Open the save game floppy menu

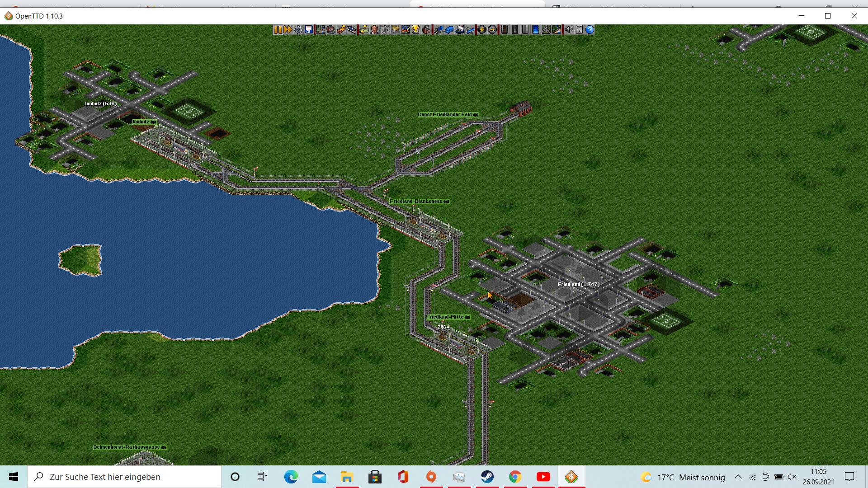tap(309, 30)
